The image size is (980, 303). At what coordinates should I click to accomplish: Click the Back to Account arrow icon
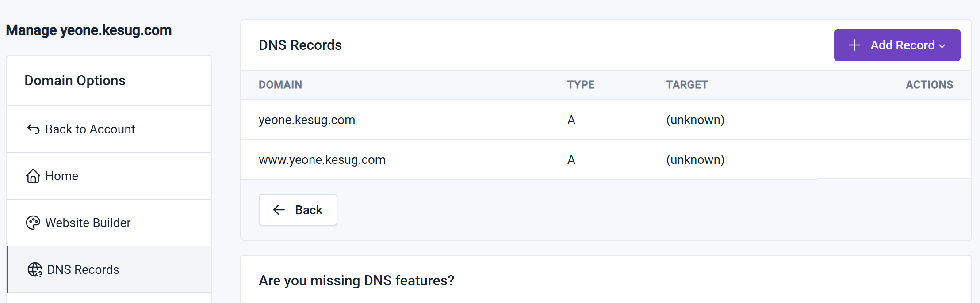click(33, 129)
